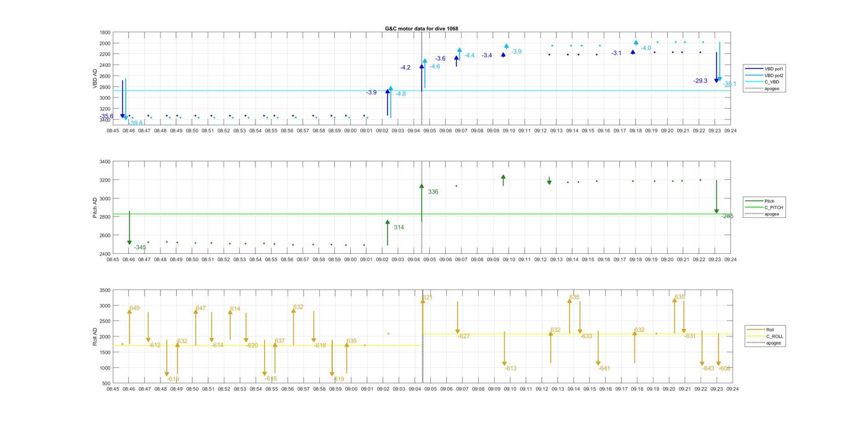Click the '500' y-axis tick on Roll plot
Image resolution: width=868 pixels, height=430 pixels.
[107, 383]
